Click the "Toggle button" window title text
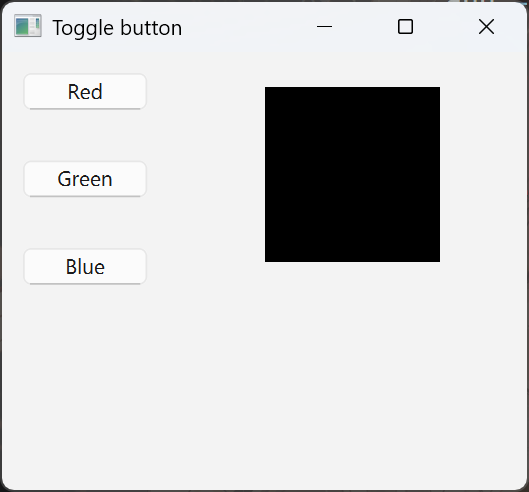 117,28
